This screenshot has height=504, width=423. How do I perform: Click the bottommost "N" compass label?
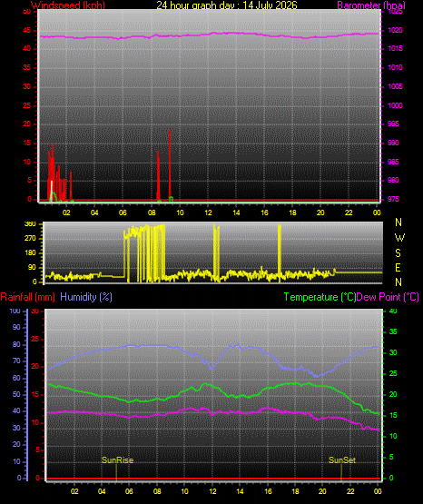pos(398,282)
